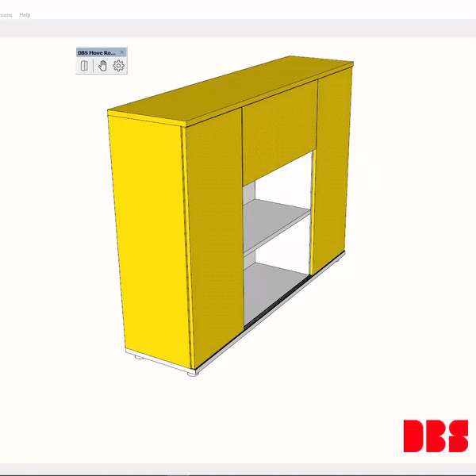Image resolution: width=476 pixels, height=476 pixels.
Task: Open the partially visible Extensions menu
Action: click(x=6, y=15)
